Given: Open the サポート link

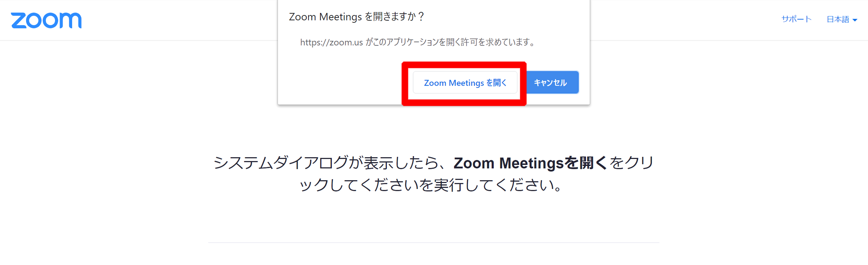Looking at the screenshot, I should (x=797, y=19).
